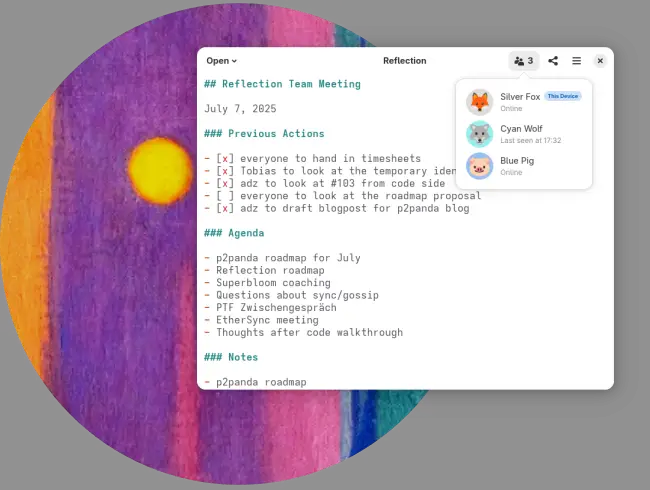
Task: Select the Cyan Wolf 'Last seen' status text
Action: coord(530,141)
